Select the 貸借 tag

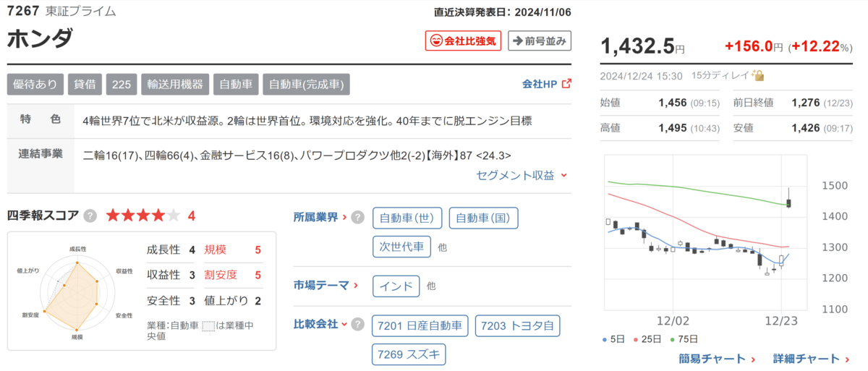coord(84,84)
